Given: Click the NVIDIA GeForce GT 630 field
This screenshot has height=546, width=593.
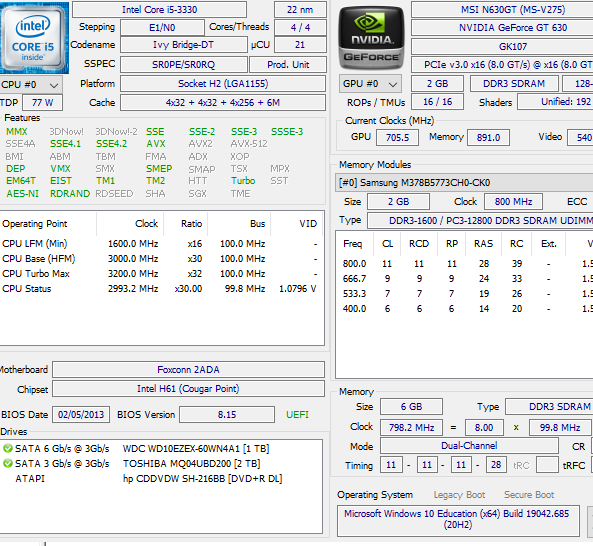Looking at the screenshot, I should [502, 28].
